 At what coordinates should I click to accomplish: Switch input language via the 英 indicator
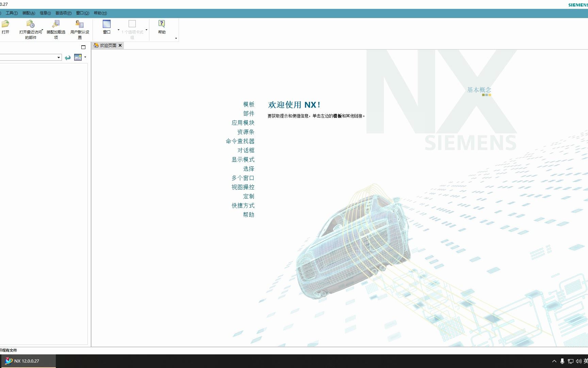[586, 361]
